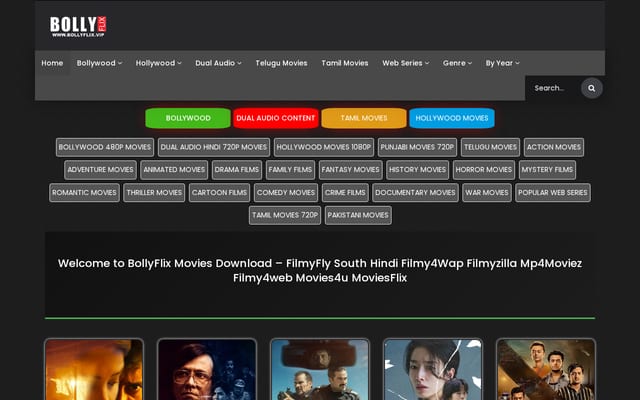Viewport: 640px width, 400px height.
Task: Open the MYSTERY FILMS tag
Action: tap(547, 170)
